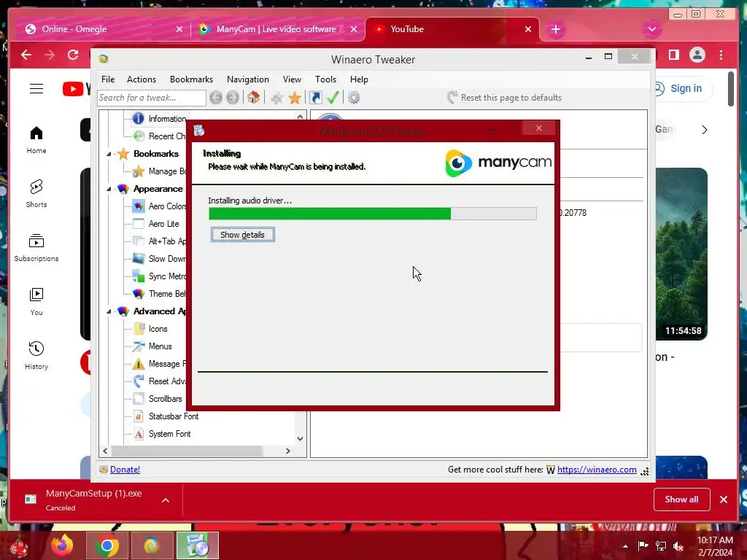Viewport: 747px width, 560px height.
Task: Switch to ManyCam browser tab
Action: 278,29
